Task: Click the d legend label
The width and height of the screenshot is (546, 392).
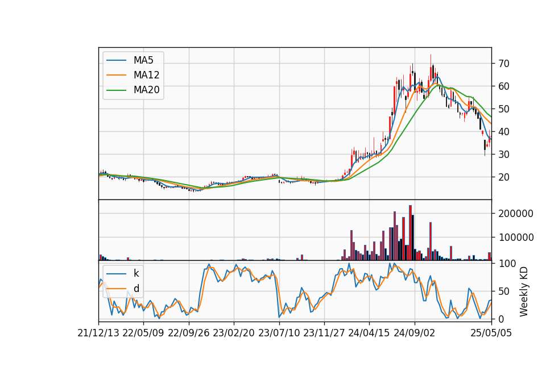Action: tap(136, 289)
